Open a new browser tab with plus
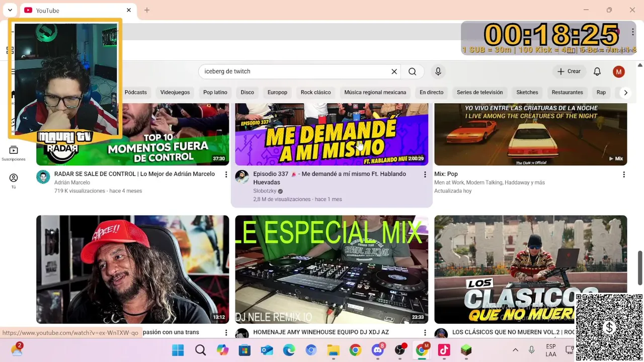Viewport: 644px width, 362px height. pos(147,10)
